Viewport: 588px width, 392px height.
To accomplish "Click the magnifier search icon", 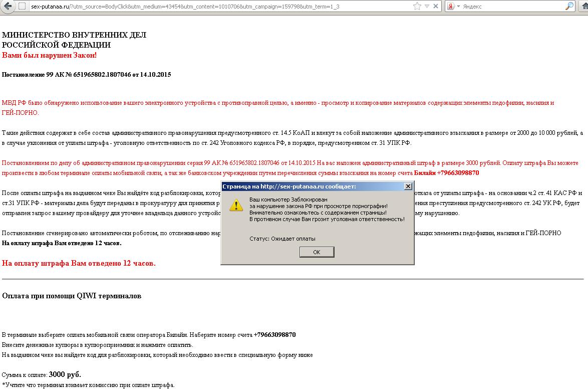I will 569,6.
